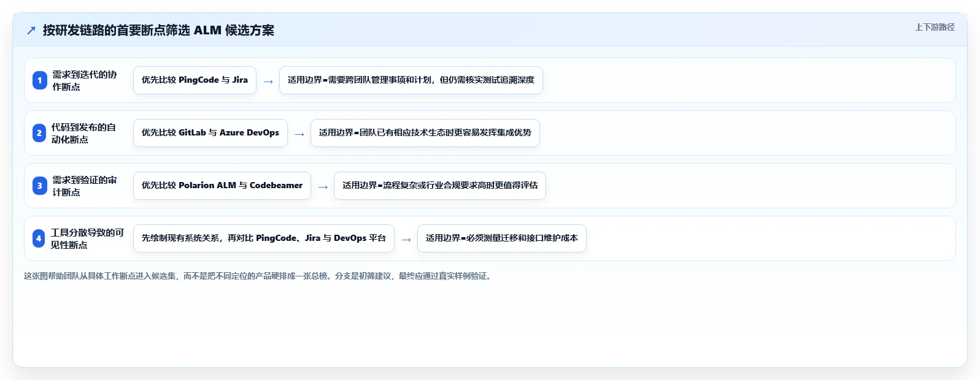Click the footnote text beginning 这张图帮助团队
The height and width of the screenshot is (380, 980).
tap(258, 276)
